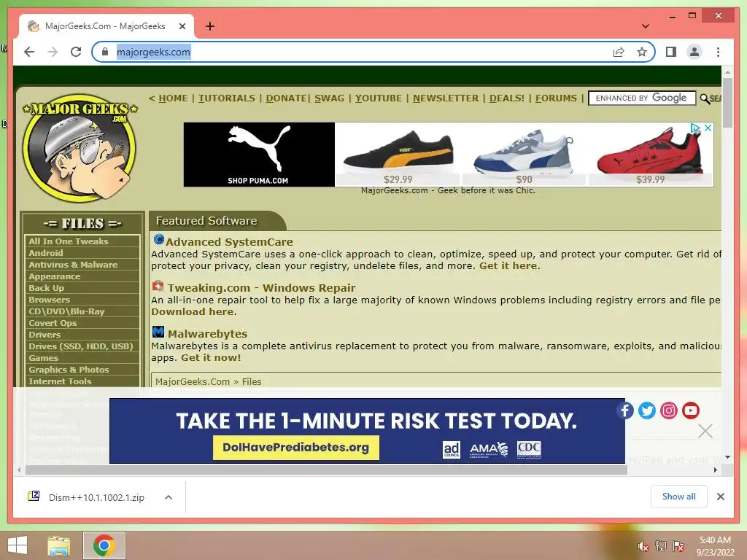The height and width of the screenshot is (560, 747).
Task: Open the Android files category
Action: tap(46, 253)
